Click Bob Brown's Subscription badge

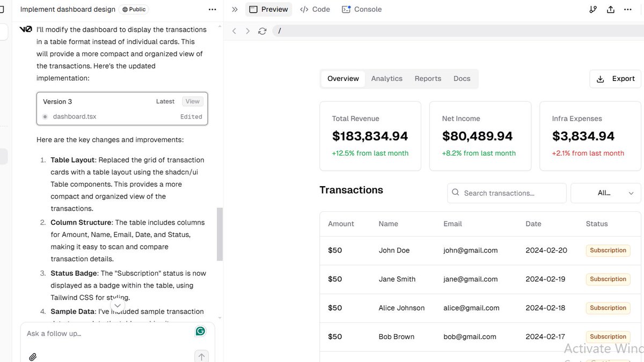point(608,337)
